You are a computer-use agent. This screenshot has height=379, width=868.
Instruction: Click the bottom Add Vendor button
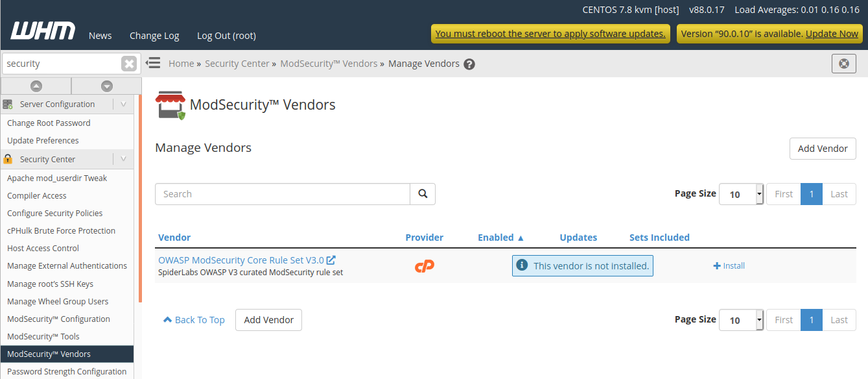point(268,320)
